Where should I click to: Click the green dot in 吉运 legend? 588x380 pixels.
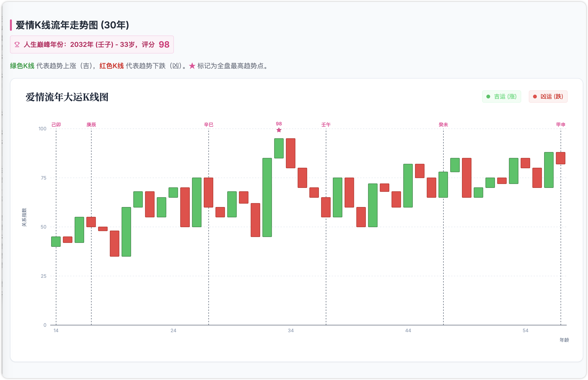[x=488, y=97]
